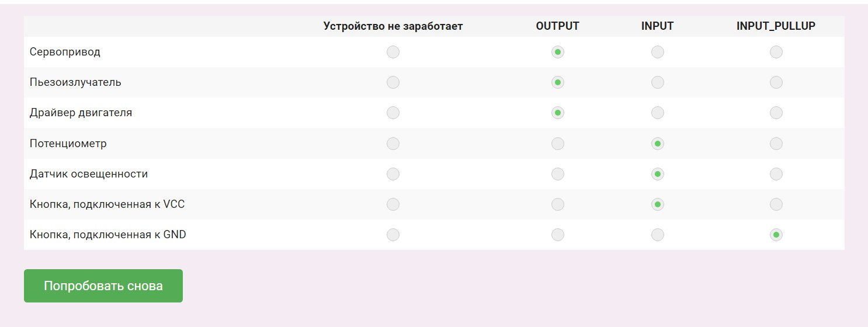The image size is (868, 327).
Task: Select 'Устройство не заработает' for Потенциометр
Action: 393,143
